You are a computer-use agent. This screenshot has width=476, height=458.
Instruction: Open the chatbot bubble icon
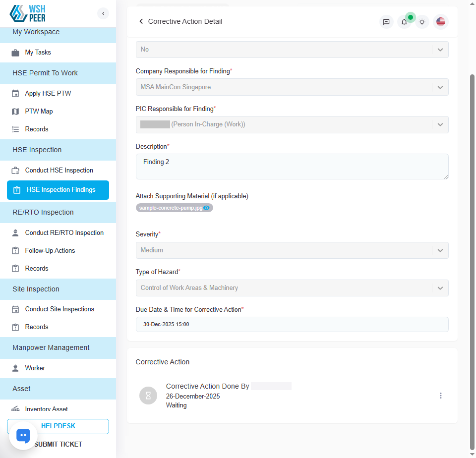pyautogui.click(x=23, y=435)
